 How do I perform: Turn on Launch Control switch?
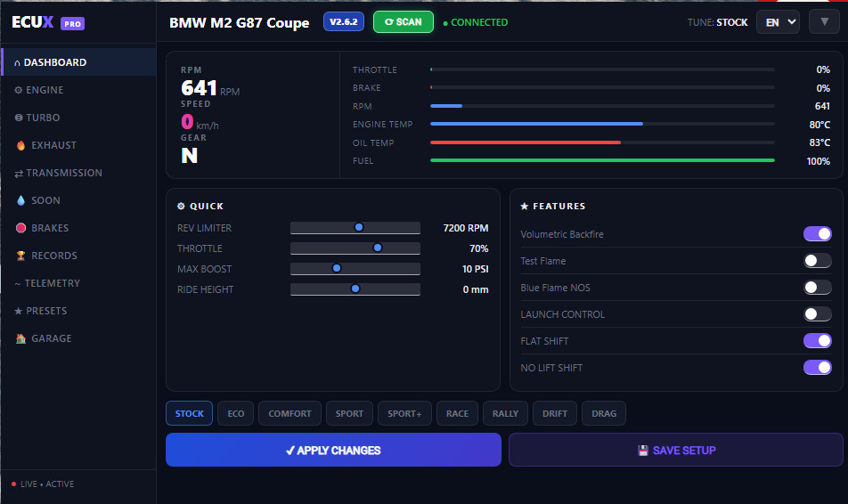click(817, 314)
